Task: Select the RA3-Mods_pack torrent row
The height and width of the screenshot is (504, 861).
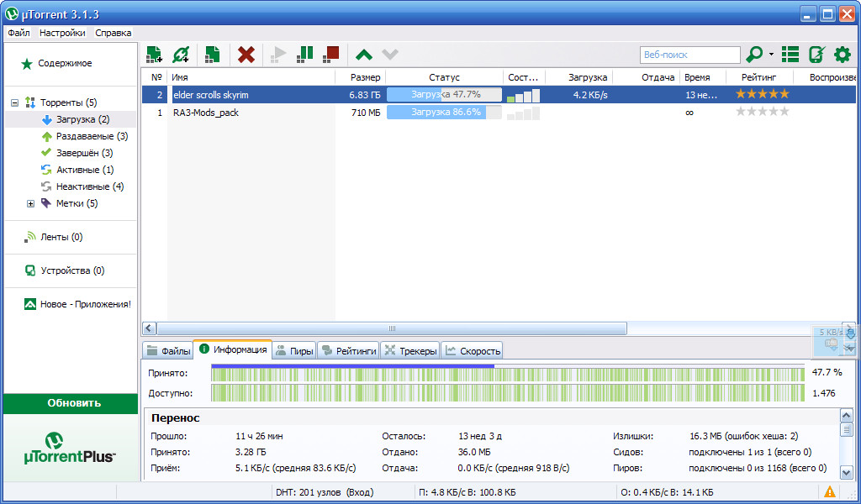Action: tap(499, 113)
